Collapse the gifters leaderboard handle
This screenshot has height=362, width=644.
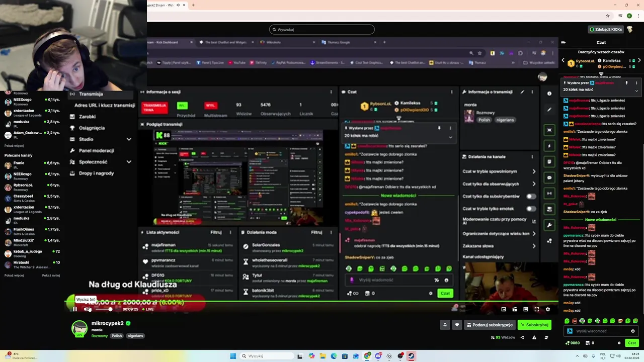pos(601,73)
